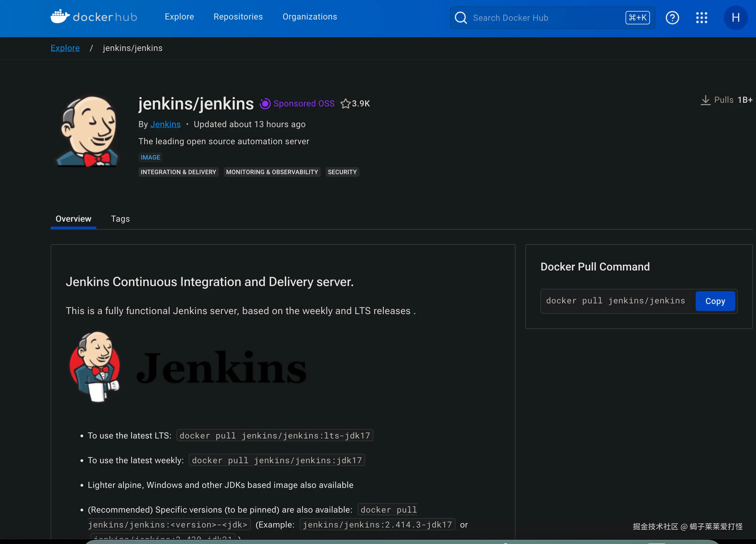This screenshot has width=756, height=544.
Task: Click the SECURITY category chip
Action: pyautogui.click(x=342, y=172)
